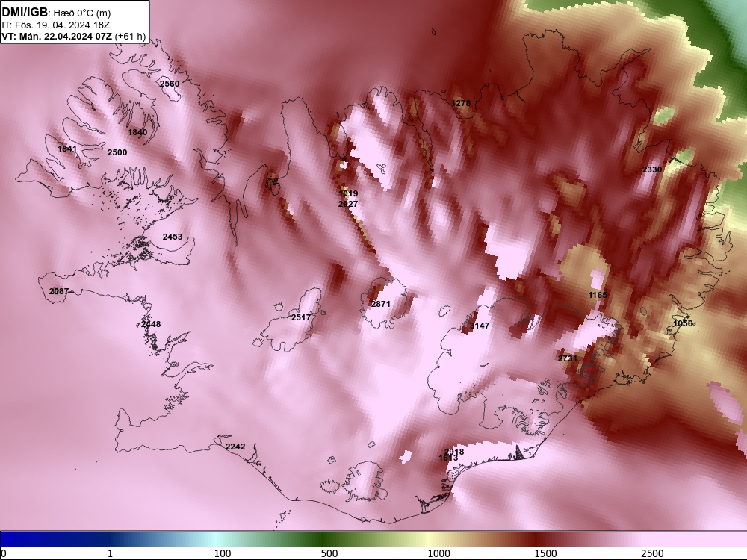This screenshot has height=560, width=747.
Task: Click the map value label 3147
Action: coord(480,326)
